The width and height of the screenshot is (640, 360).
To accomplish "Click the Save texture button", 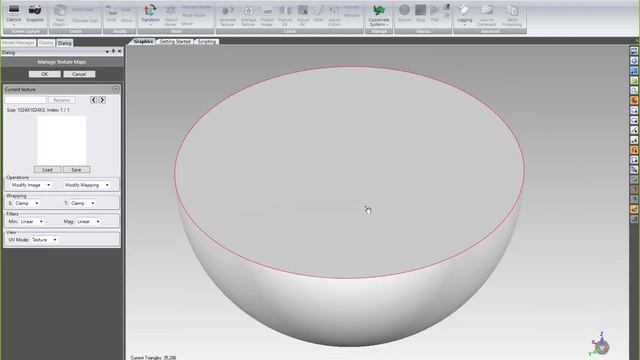I will click(x=76, y=170).
